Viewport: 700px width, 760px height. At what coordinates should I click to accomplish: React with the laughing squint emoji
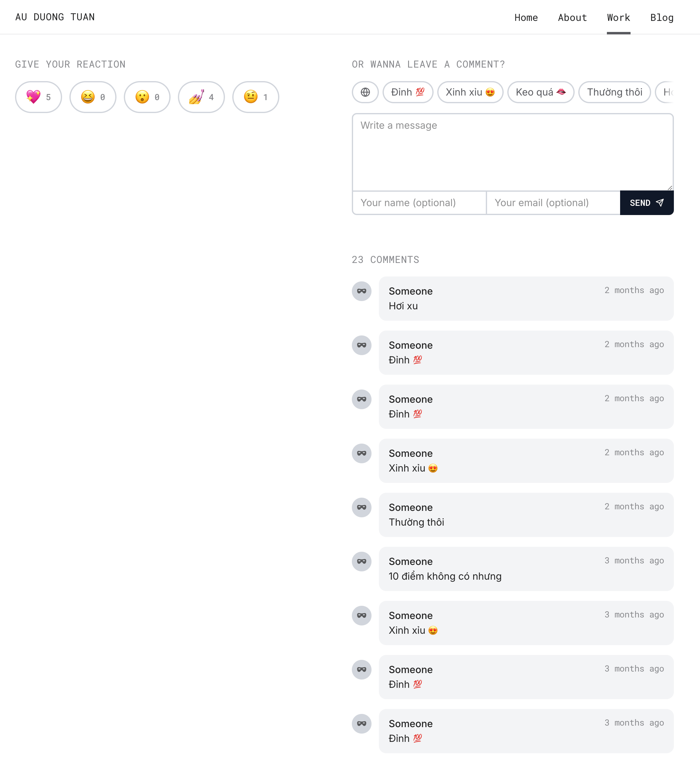point(93,97)
